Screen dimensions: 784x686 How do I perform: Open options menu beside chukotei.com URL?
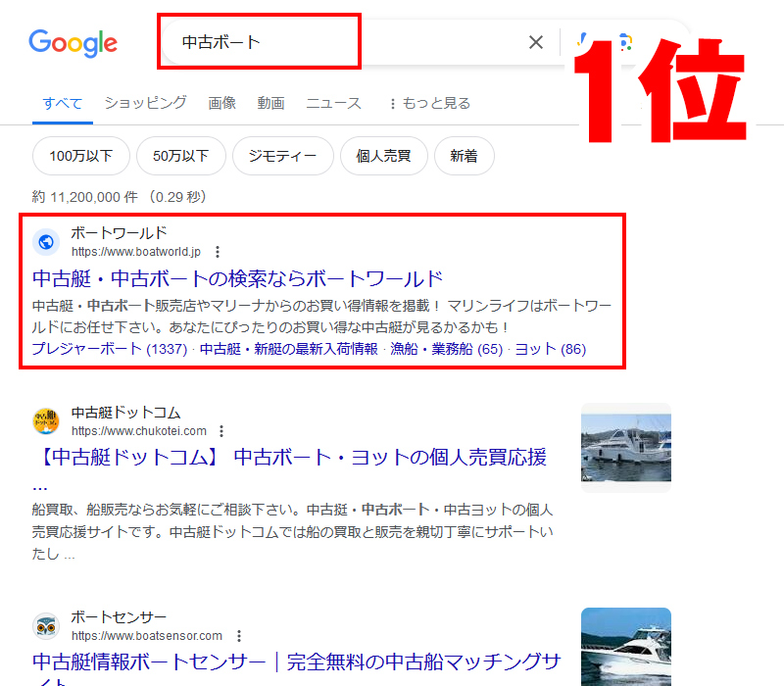point(222,431)
